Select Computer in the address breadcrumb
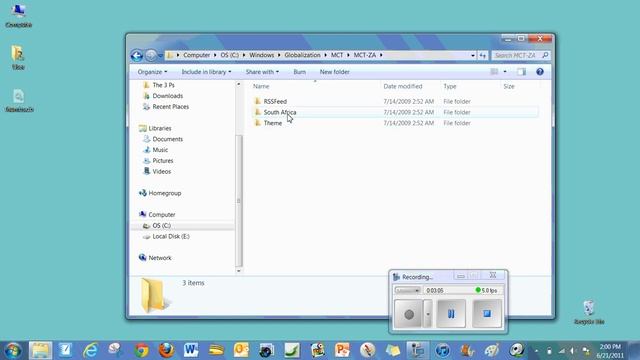 click(196, 55)
